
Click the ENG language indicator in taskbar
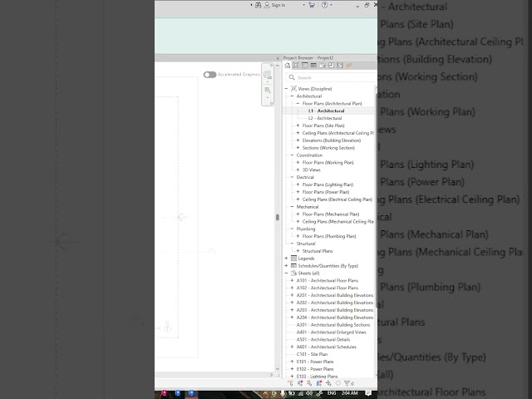[332, 393]
